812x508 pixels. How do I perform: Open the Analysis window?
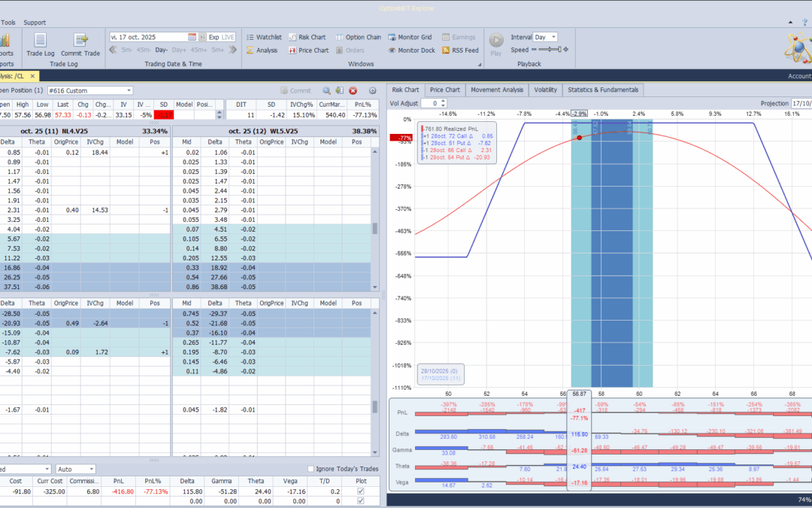pos(262,50)
